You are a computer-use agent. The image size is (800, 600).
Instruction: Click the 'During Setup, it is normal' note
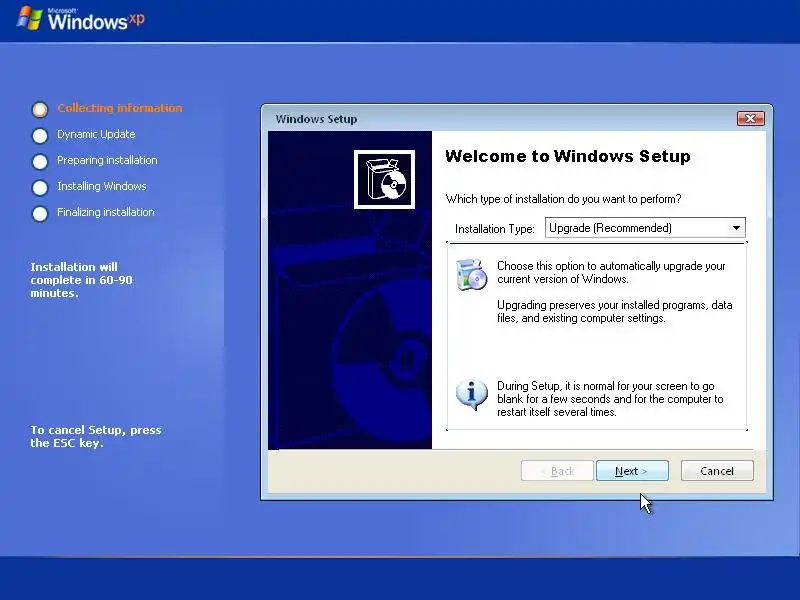point(610,399)
